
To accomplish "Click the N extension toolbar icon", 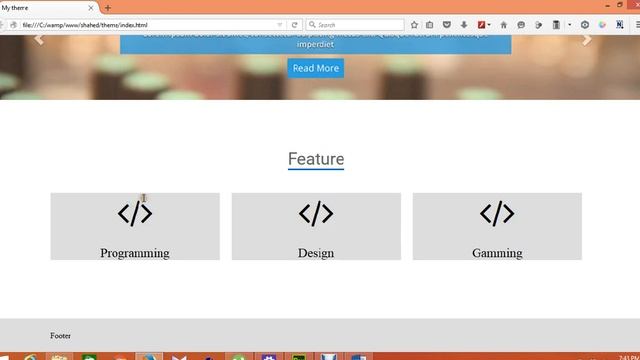I will pos(620,25).
